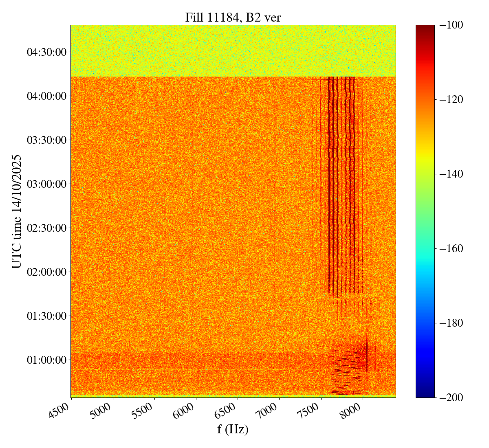Click the "f (Hz)" x-axis label
The image size is (489, 448).
click(x=233, y=429)
